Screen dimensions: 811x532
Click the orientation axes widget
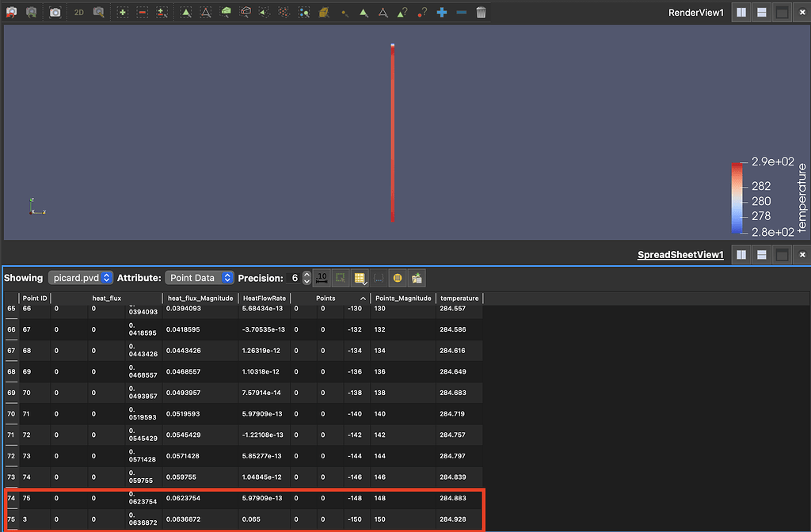pyautogui.click(x=37, y=206)
